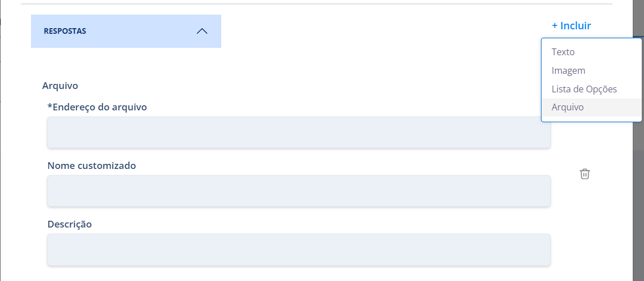Click the *Endereço do arquivo label
The image size is (644, 281).
(97, 107)
